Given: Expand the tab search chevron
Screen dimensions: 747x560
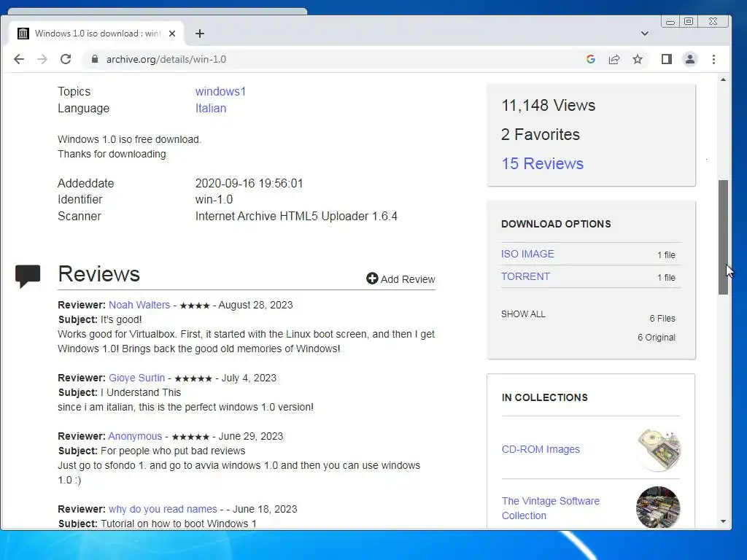Looking at the screenshot, I should (x=645, y=34).
